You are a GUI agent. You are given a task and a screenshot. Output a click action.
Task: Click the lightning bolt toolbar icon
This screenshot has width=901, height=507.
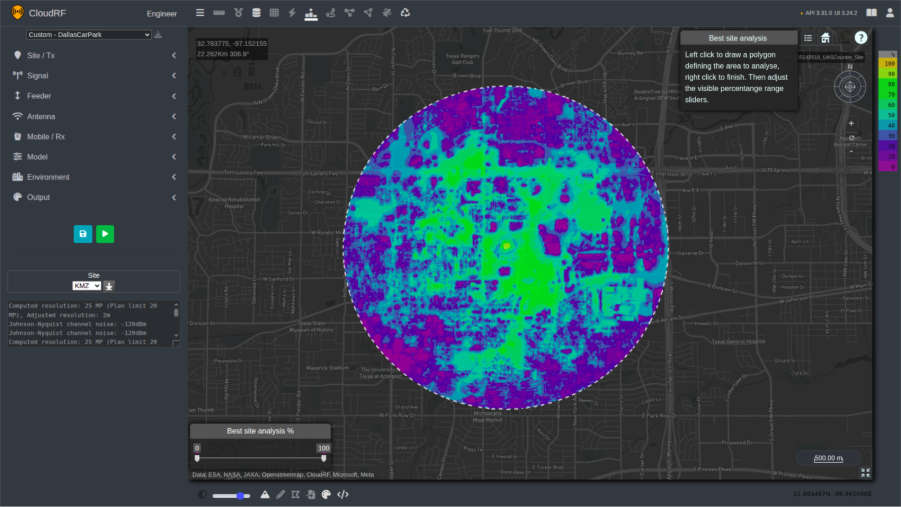click(291, 13)
